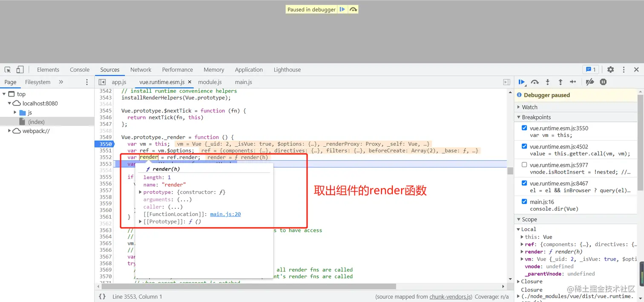Viewport: 644px width, 302px height.
Task: Step into next function call
Action: tap(548, 82)
